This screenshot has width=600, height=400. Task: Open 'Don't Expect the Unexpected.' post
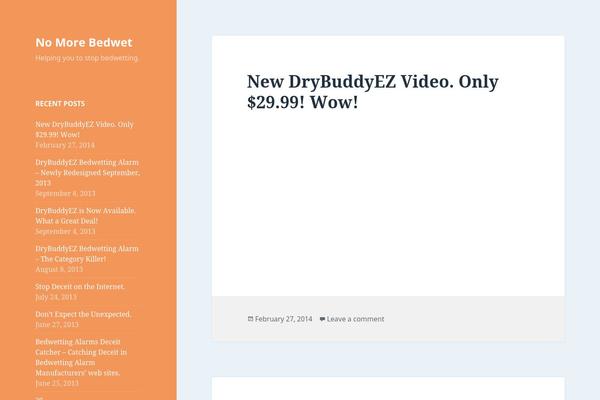(x=83, y=314)
